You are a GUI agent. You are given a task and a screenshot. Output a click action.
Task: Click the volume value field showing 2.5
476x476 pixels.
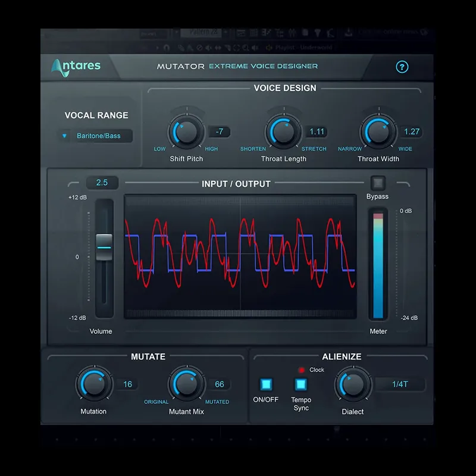tap(102, 183)
